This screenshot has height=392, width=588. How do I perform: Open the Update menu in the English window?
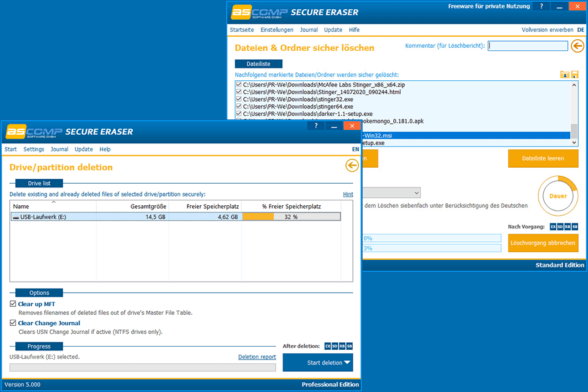click(x=84, y=149)
